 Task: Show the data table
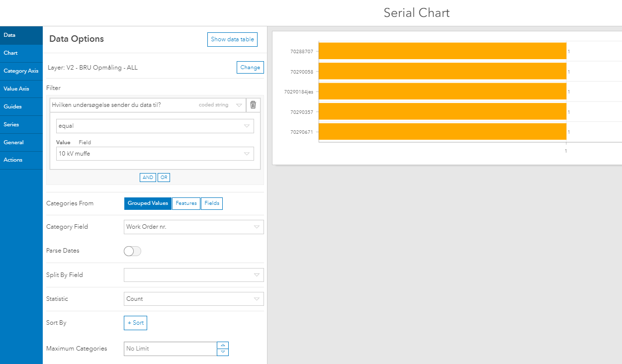(232, 39)
